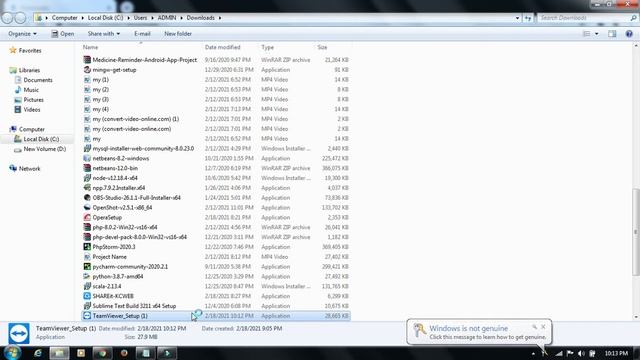Open the Videos library

click(32, 109)
